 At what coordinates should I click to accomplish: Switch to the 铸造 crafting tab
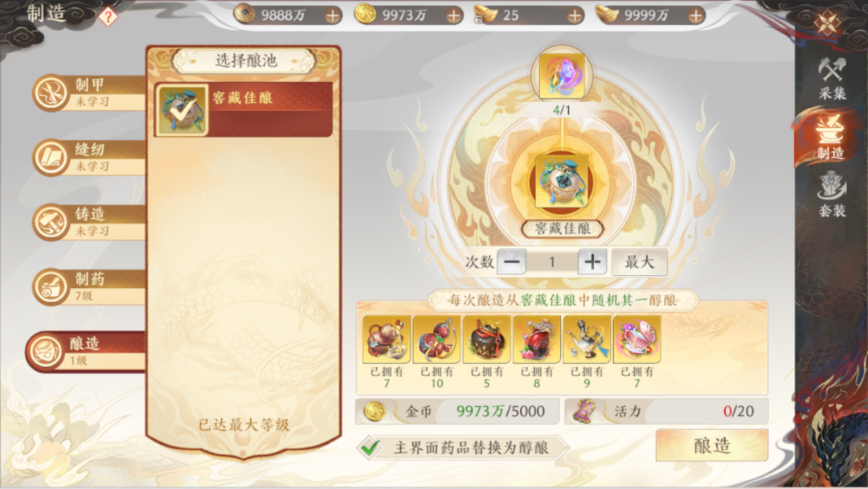tap(88, 221)
